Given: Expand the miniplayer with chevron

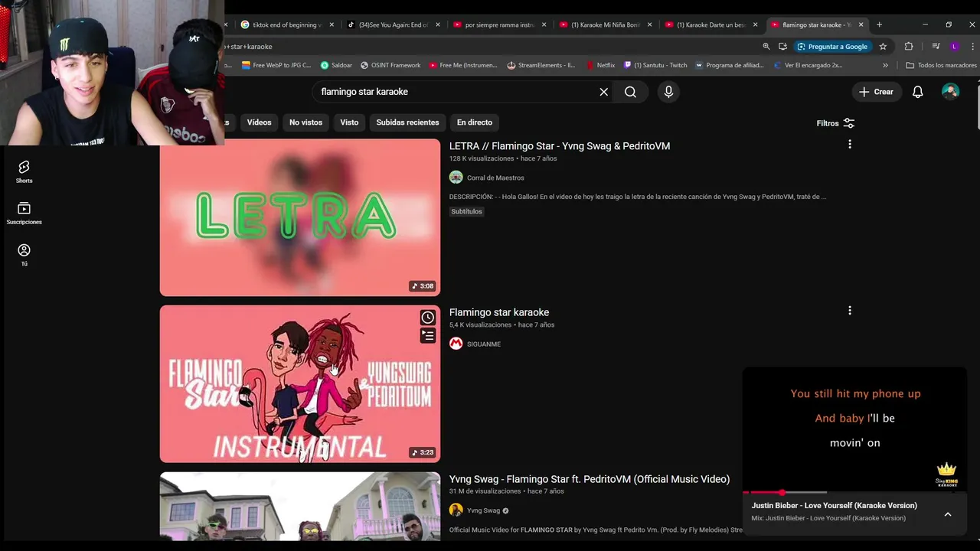Looking at the screenshot, I should click(947, 514).
